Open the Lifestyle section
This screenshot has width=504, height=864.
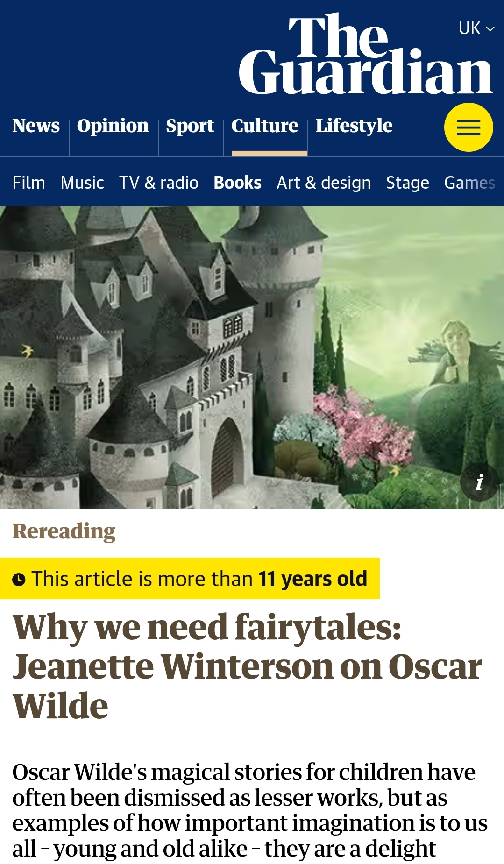[354, 126]
